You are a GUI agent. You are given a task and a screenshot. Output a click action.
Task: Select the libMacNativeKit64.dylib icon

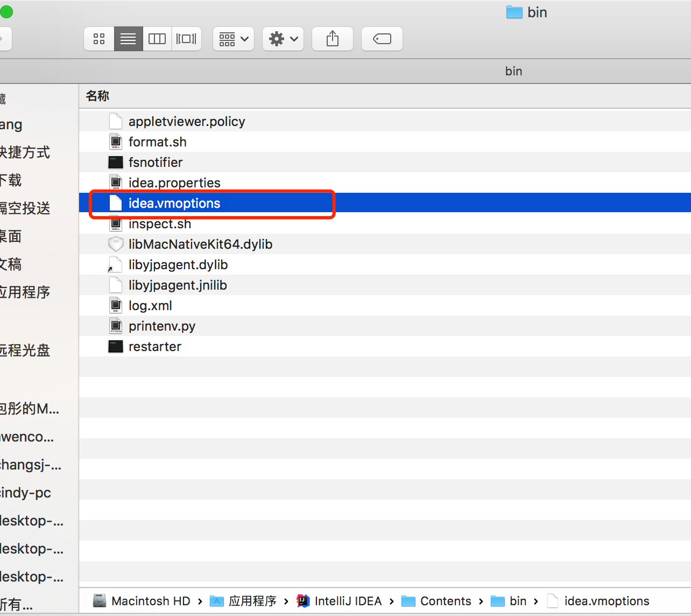(116, 244)
